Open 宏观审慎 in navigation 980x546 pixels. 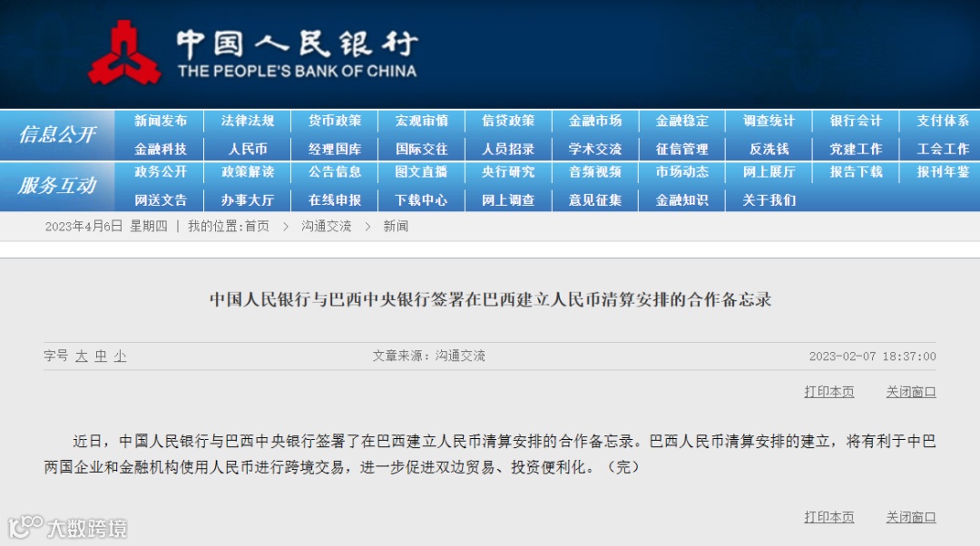421,121
